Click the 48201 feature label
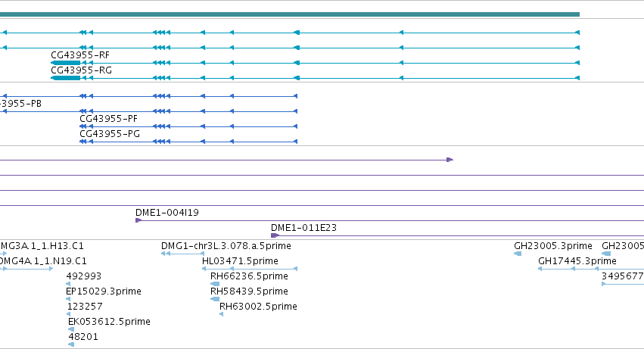644x349 pixels. coord(83,337)
